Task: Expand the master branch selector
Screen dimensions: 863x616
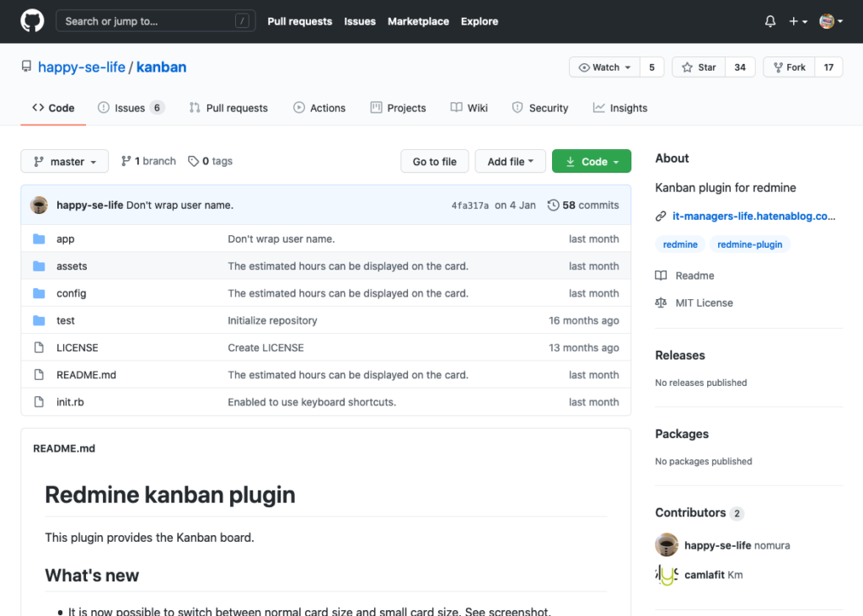Action: click(x=64, y=161)
